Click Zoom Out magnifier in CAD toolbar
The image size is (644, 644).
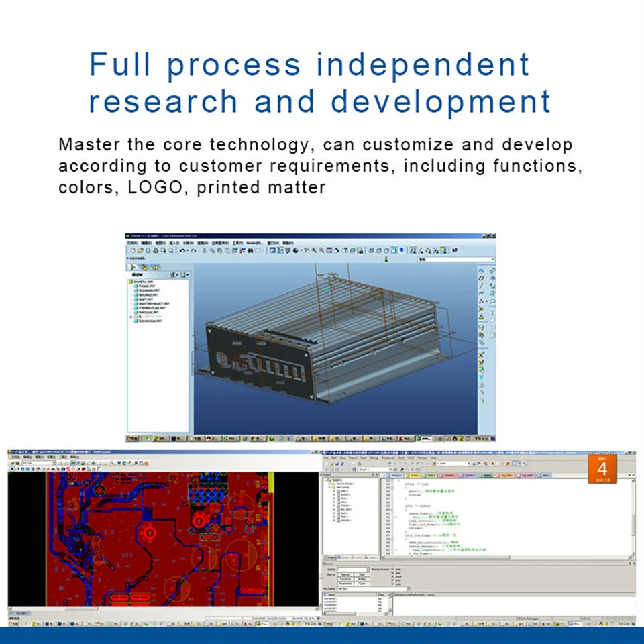[321, 250]
